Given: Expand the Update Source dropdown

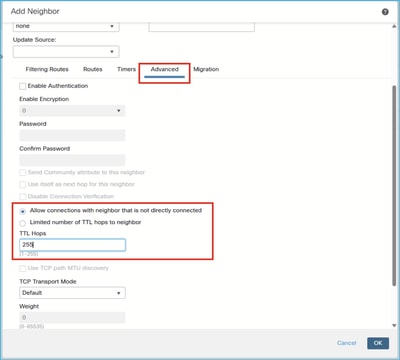Looking at the screenshot, I should coord(66,52).
